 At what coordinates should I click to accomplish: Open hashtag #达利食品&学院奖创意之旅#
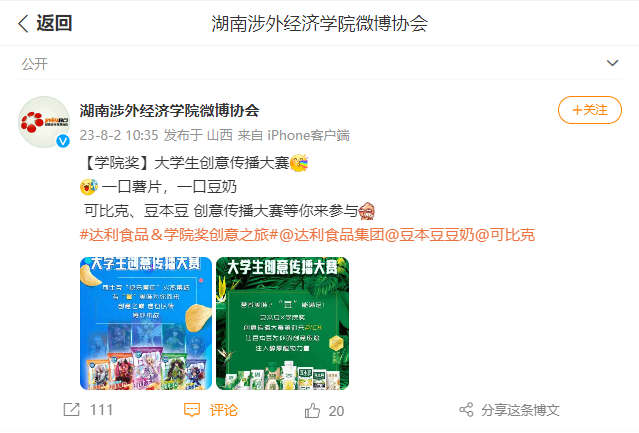179,235
